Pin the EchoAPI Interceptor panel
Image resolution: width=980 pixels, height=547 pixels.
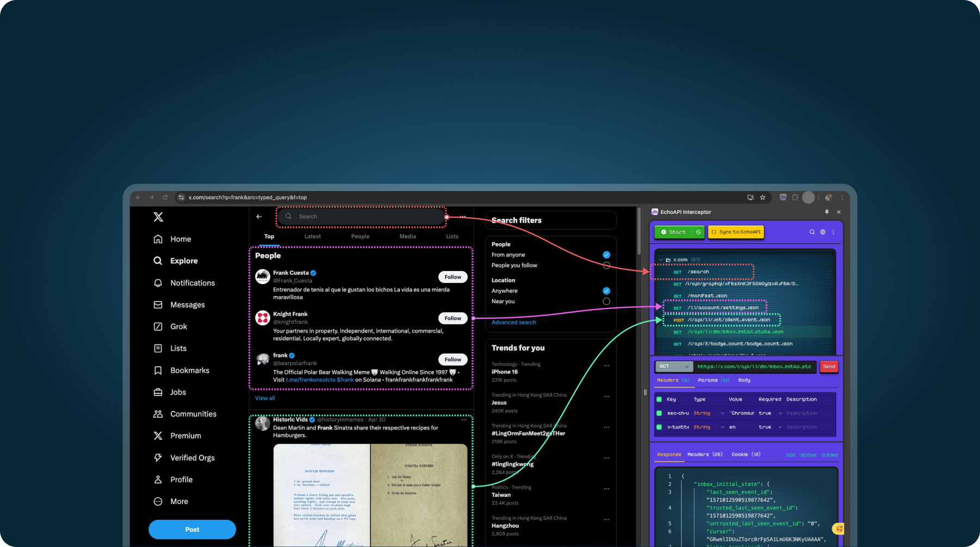(826, 212)
